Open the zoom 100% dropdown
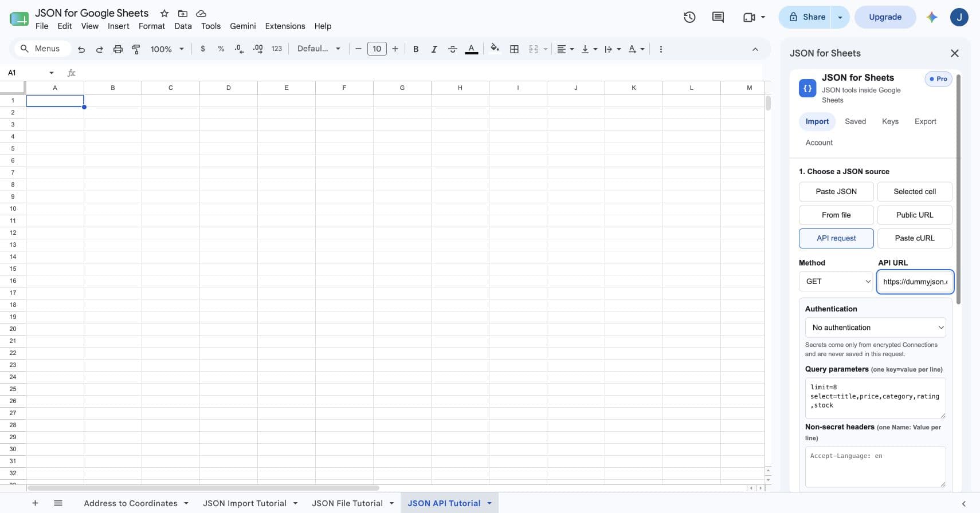Screen dimensions: 980x513 tap(167, 49)
